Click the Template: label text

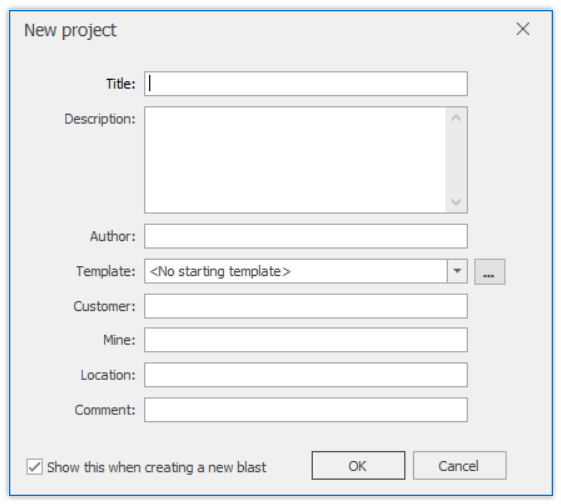click(106, 271)
